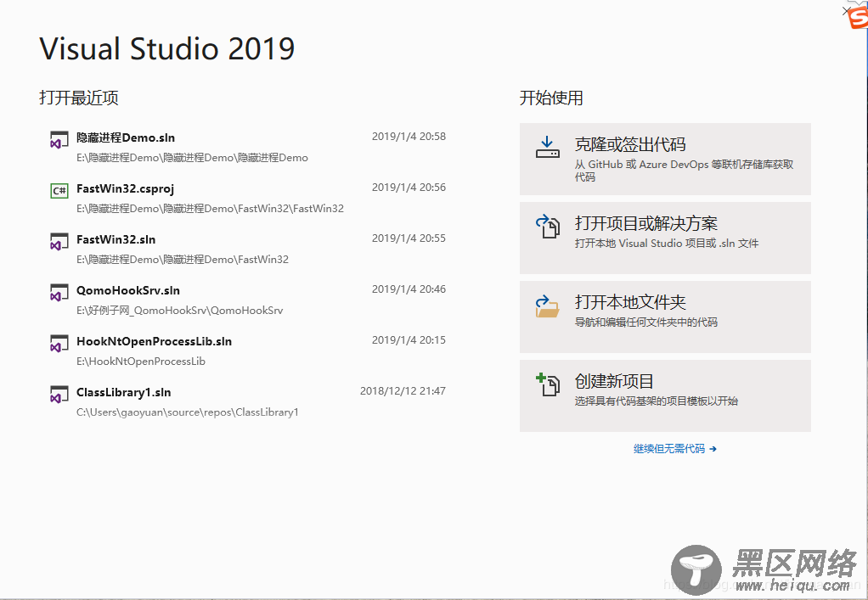The image size is (868, 600).
Task: Click the solution icon beside FastWin32.sln
Action: coord(59,242)
